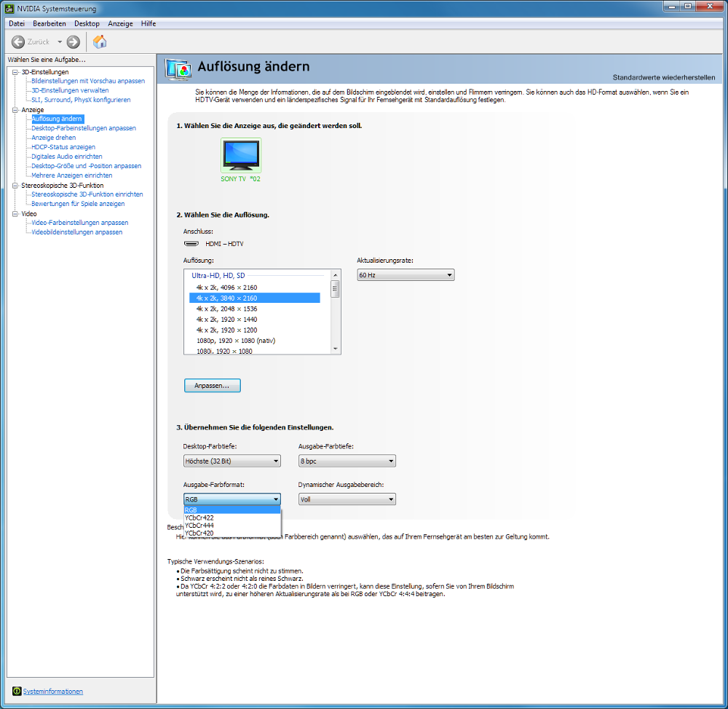Image resolution: width=728 pixels, height=709 pixels.
Task: Open the Ausgabe-Farbtiefe 8 bpc dropdown
Action: point(347,461)
